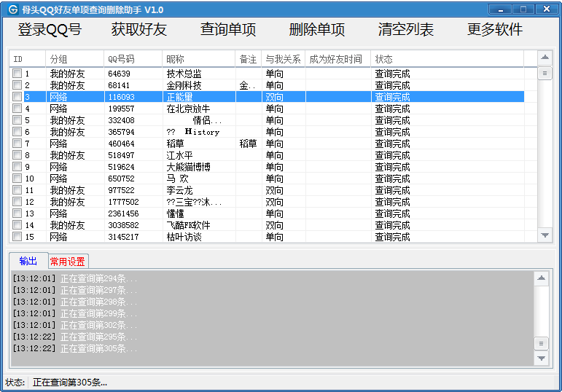The width and height of the screenshot is (562, 392).
Task: Select checkbox of row 8 江水平
Action: 17,154
